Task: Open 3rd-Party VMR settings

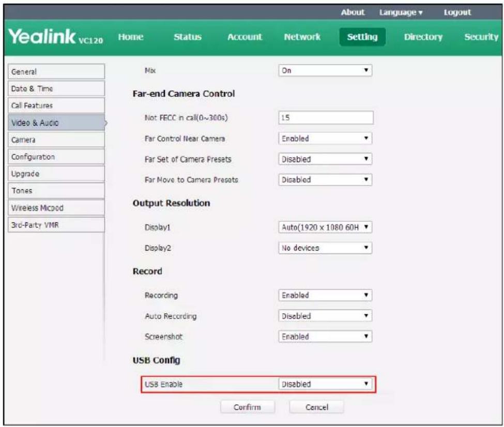Action: pos(56,225)
